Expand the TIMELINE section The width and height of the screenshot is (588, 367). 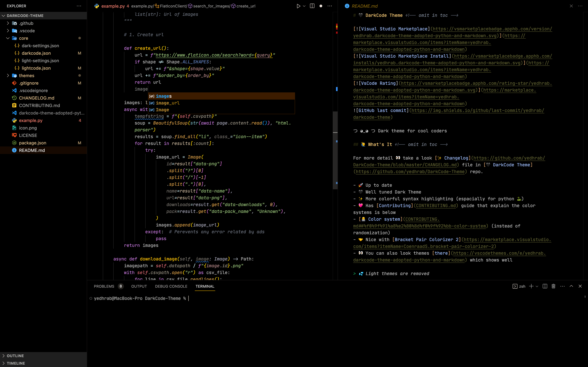(x=16, y=363)
